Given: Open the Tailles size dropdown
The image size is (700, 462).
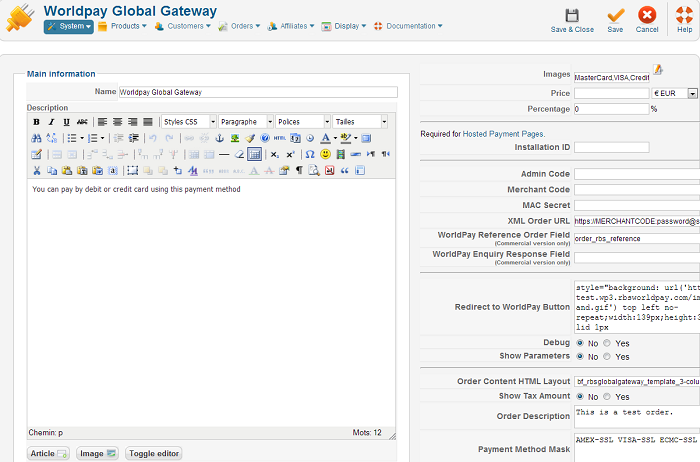Looking at the screenshot, I should (360, 122).
